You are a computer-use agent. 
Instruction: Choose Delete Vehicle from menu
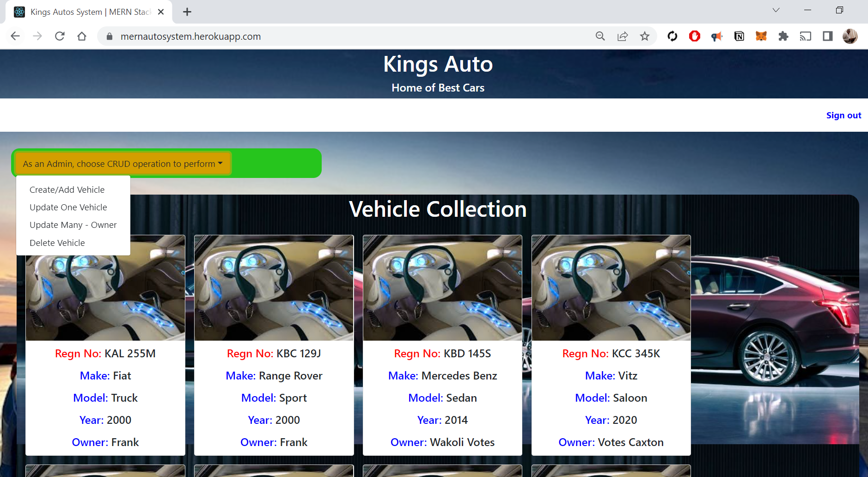57,243
